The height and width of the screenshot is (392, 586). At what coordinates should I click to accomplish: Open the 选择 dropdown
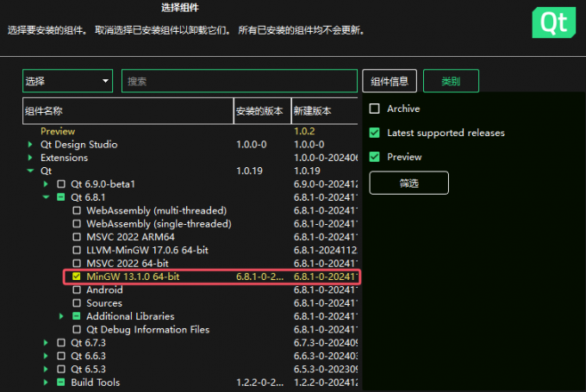tap(67, 81)
